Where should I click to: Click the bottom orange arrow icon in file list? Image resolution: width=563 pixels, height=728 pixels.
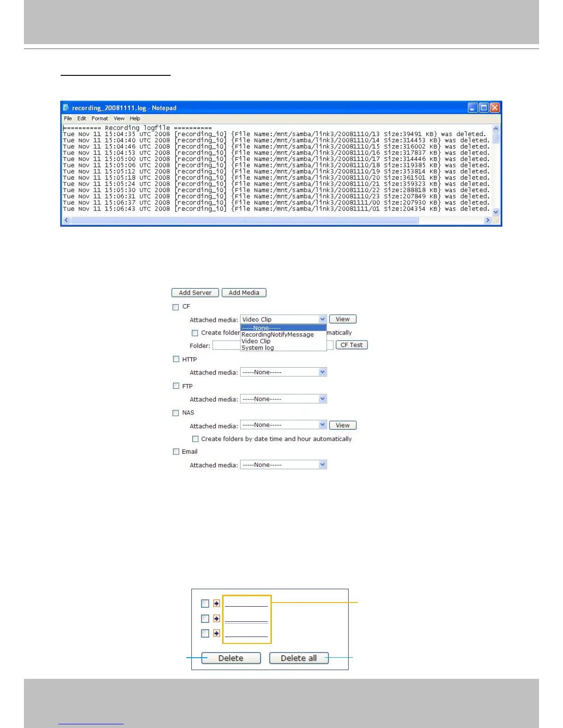(217, 633)
